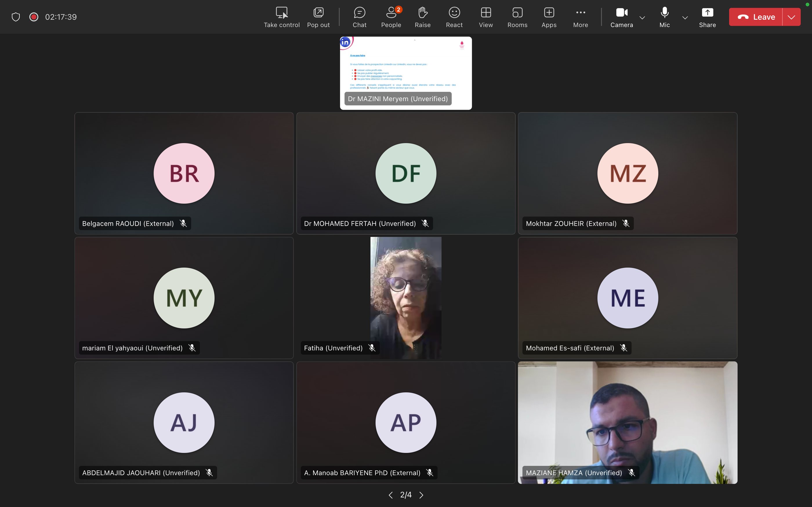Toggle the Camera on or off
Image resolution: width=812 pixels, height=507 pixels.
tap(621, 17)
